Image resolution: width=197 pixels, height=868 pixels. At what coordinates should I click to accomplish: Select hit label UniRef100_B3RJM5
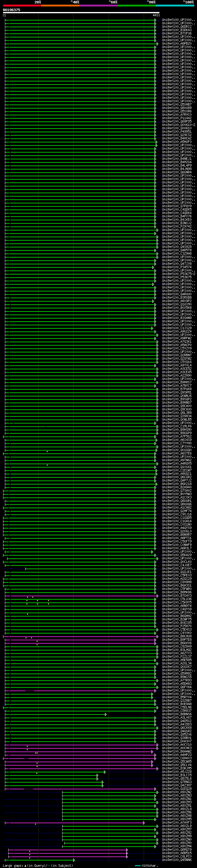[177, 769]
